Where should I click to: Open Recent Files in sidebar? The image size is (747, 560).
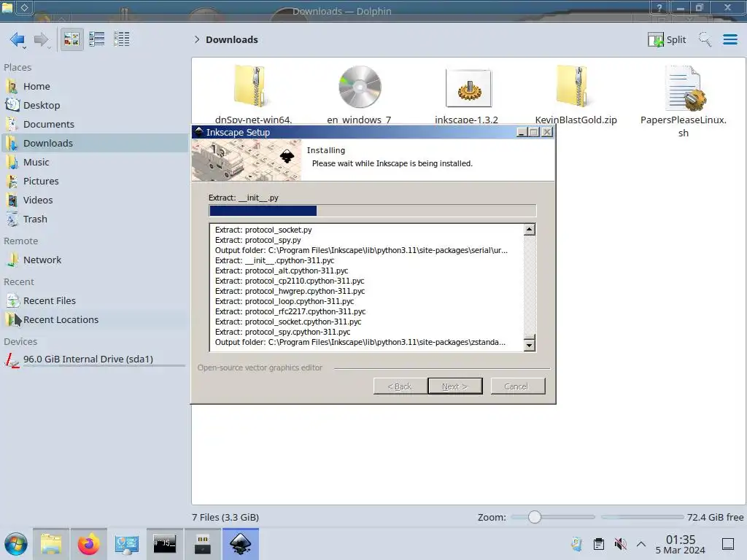pos(94,301)
